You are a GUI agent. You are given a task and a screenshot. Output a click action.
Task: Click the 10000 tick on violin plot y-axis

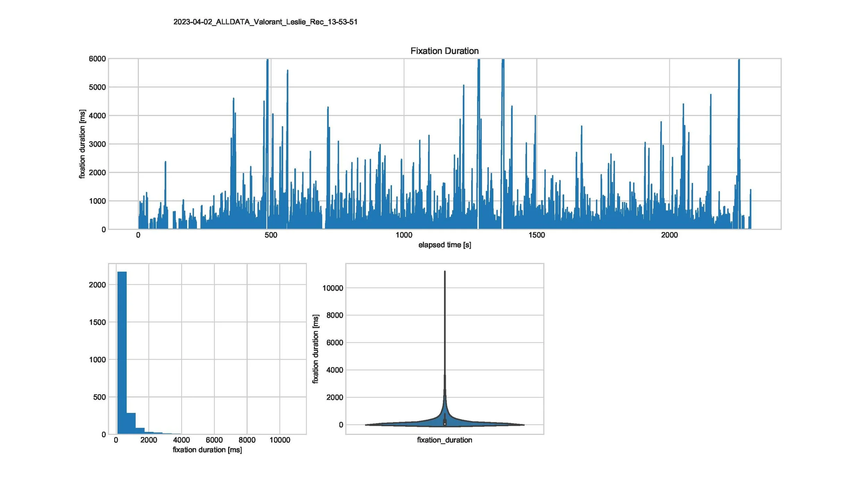tap(332, 288)
